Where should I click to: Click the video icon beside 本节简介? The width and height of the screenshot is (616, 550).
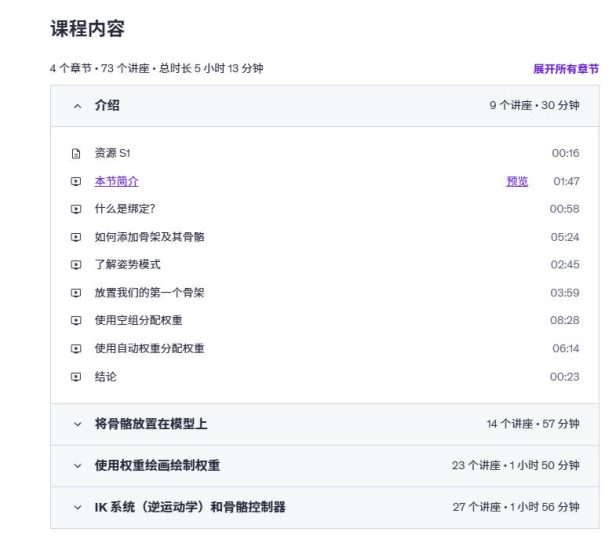pos(76,182)
